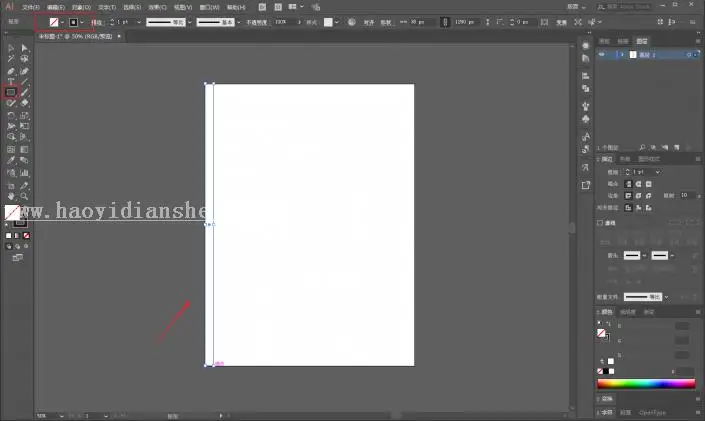Choose the Lasso tool

(24, 58)
